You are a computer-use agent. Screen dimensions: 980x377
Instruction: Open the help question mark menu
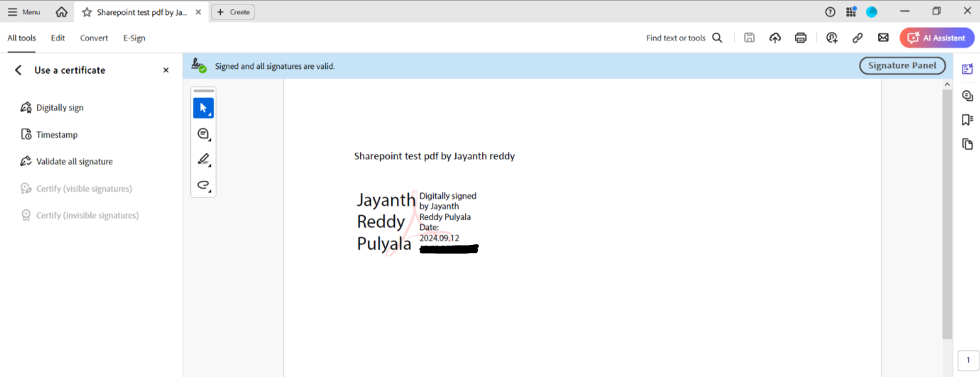click(x=830, y=11)
